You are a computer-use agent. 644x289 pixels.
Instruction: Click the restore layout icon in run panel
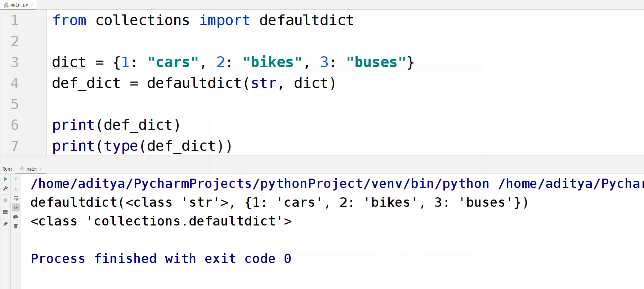click(x=5, y=212)
